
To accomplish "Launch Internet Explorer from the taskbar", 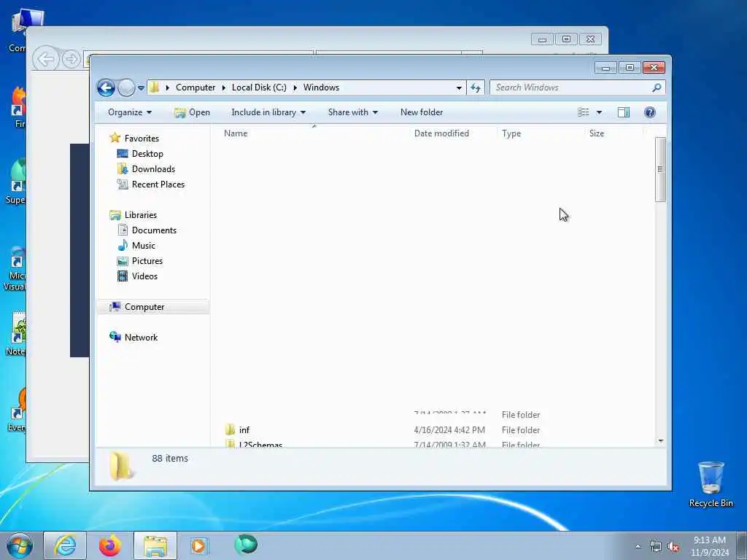I will [65, 545].
